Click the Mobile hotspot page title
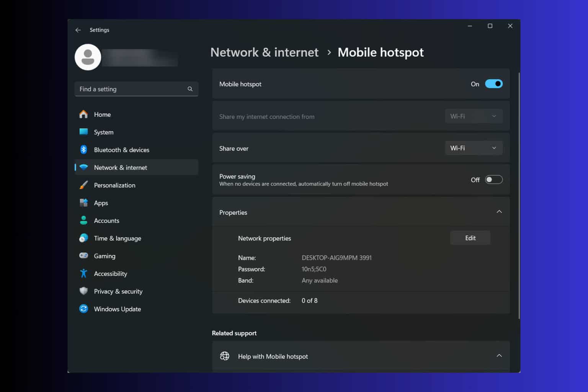 coord(381,52)
